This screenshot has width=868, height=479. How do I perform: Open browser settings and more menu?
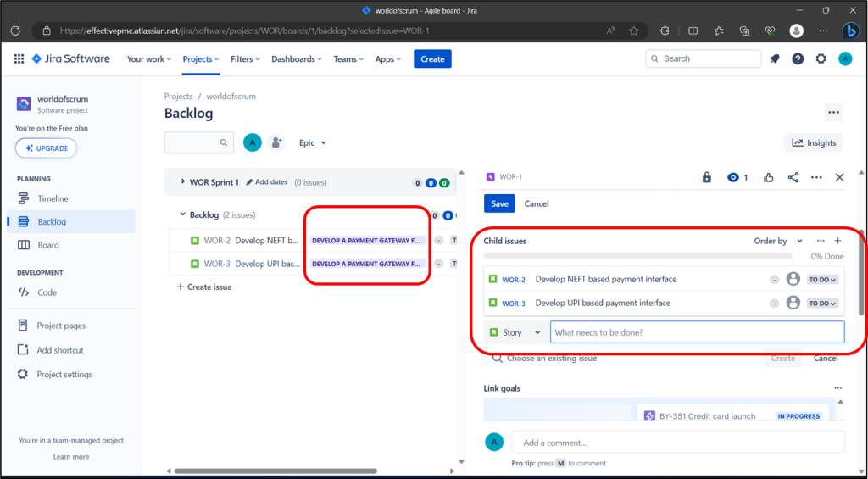click(x=823, y=31)
